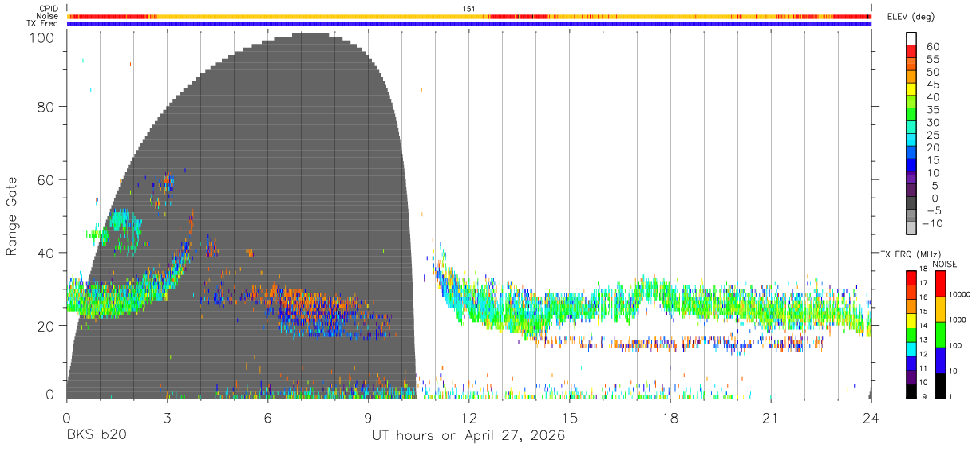Click the light gray bottom ELEV colorbar segment
Screen dimensions: 980x452
[911, 229]
